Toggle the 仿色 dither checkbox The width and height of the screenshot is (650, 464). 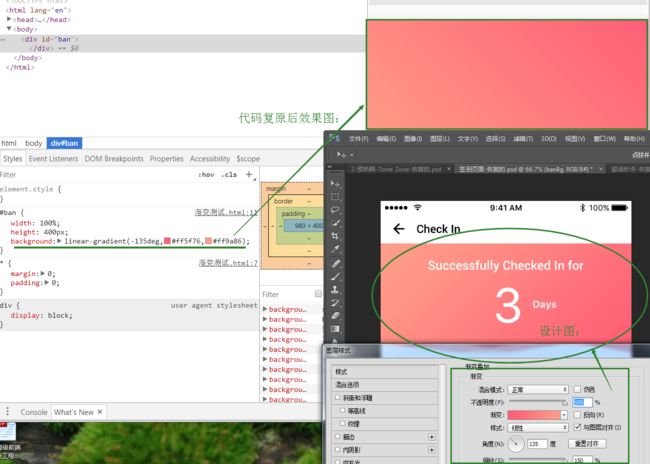point(577,389)
